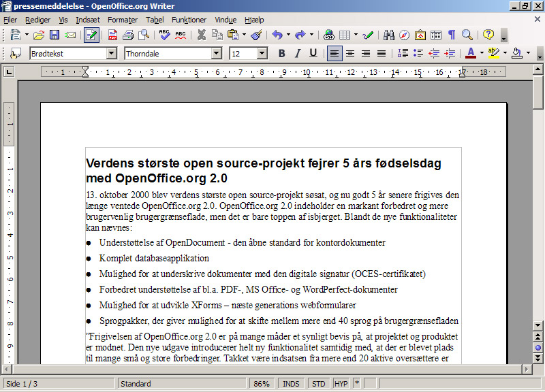Click the Side 1 / 3 page field
The width and height of the screenshot is (545, 392).
click(59, 384)
